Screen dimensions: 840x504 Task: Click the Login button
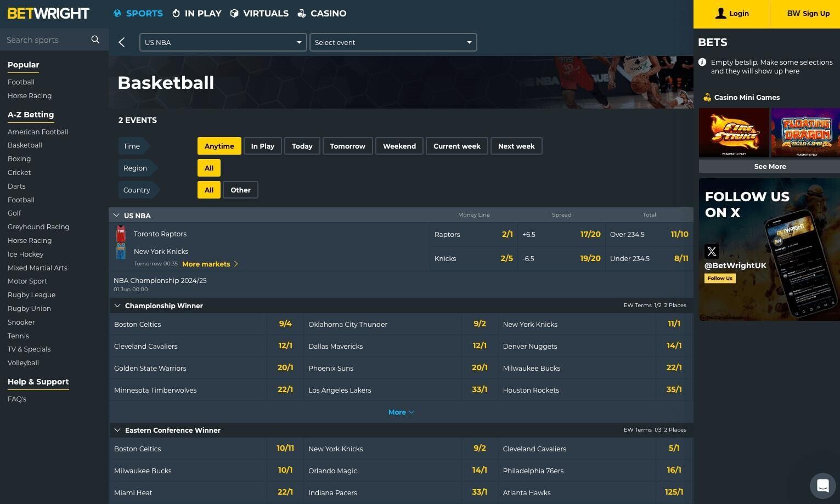click(x=732, y=14)
